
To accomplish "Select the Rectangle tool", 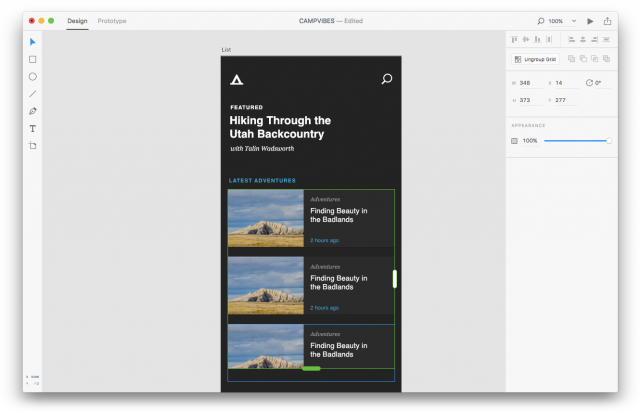I will (32, 59).
